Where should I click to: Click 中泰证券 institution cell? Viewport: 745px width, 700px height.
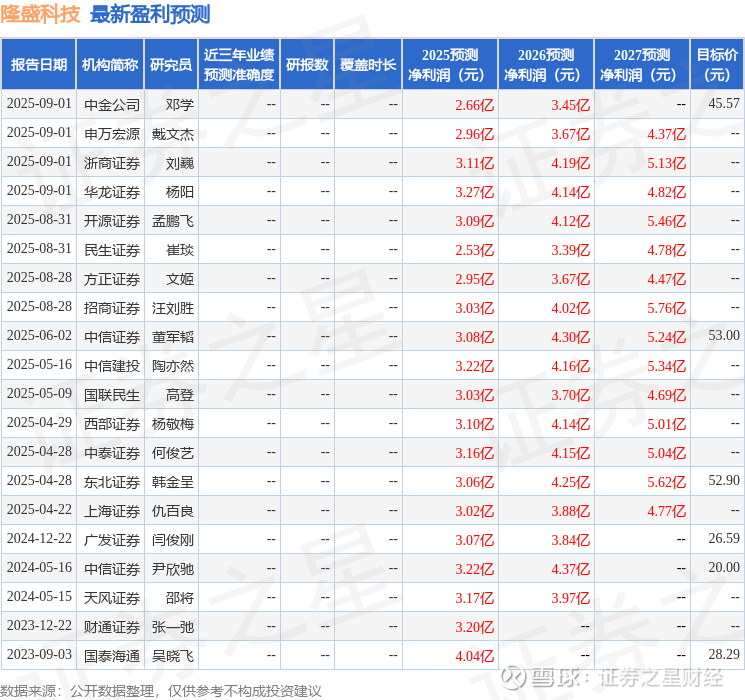click(112, 453)
